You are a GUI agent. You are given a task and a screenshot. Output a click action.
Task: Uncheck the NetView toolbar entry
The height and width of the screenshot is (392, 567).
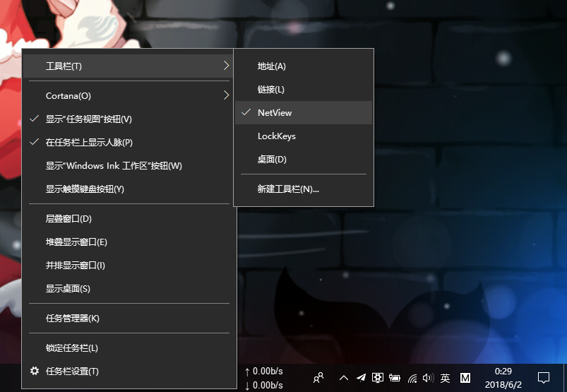click(304, 113)
